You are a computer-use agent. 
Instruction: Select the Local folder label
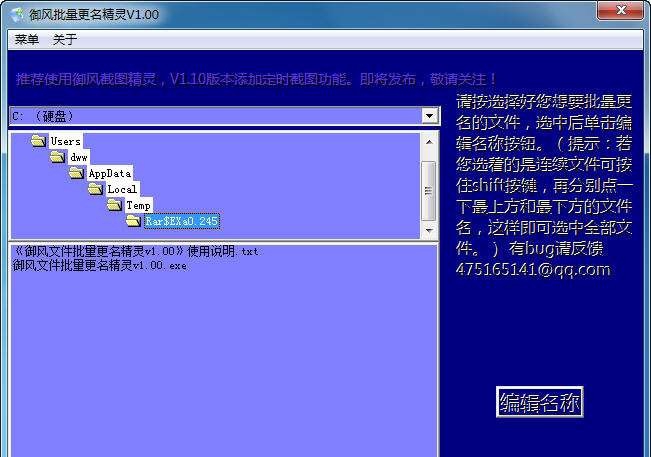(122, 189)
